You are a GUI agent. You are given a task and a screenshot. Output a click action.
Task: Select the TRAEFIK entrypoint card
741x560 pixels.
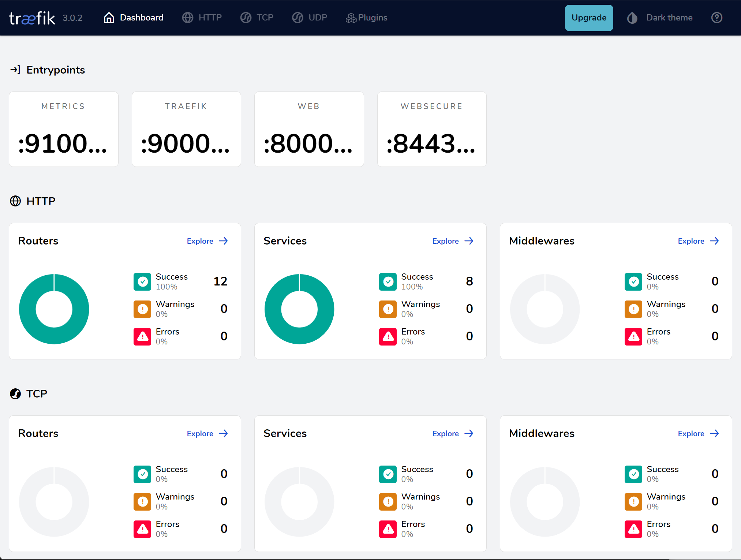(186, 129)
